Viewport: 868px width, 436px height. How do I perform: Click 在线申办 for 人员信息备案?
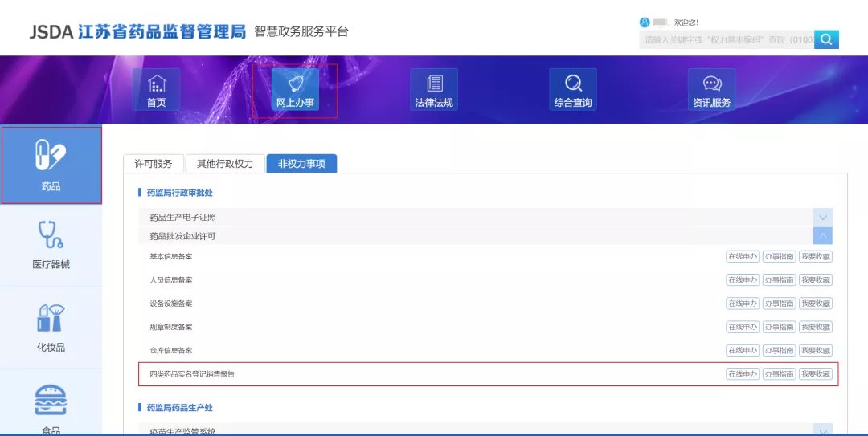pyautogui.click(x=743, y=280)
